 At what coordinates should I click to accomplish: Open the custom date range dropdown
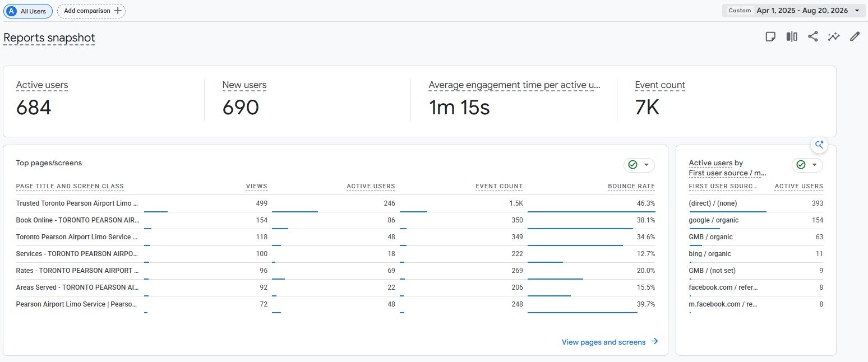pos(793,11)
